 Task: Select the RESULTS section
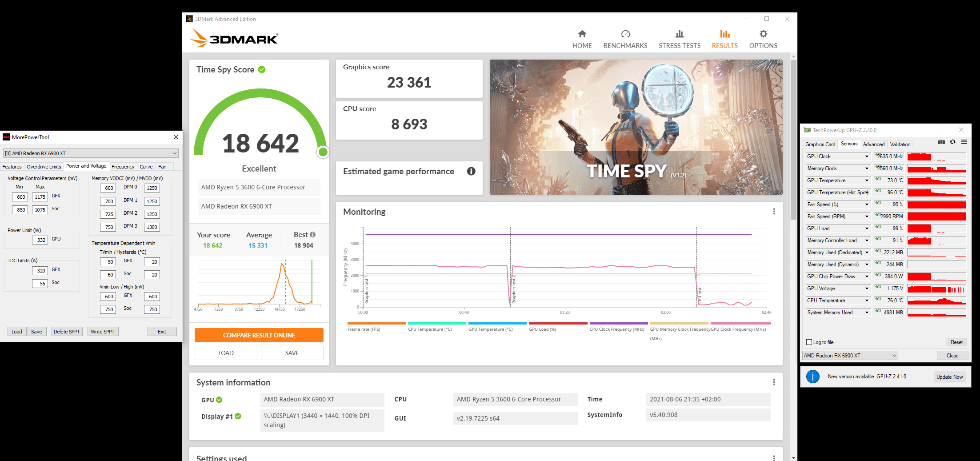click(724, 39)
